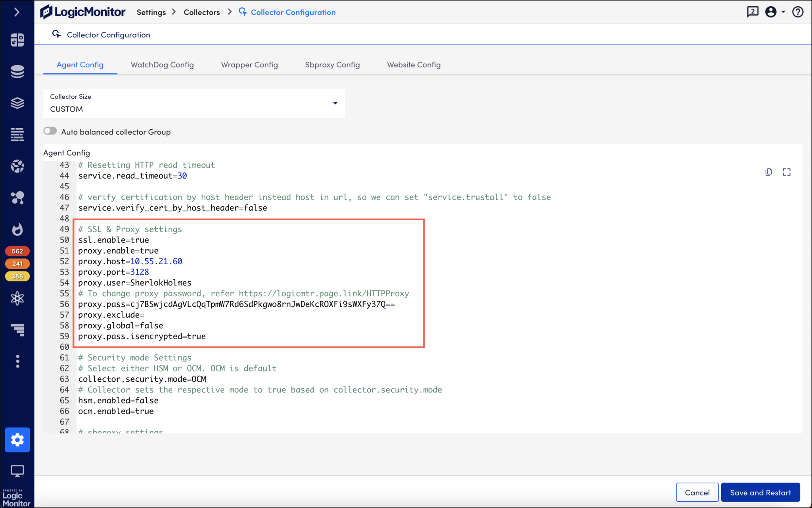Open the Dashboards icon in the sidebar
812x508 pixels.
(x=17, y=39)
